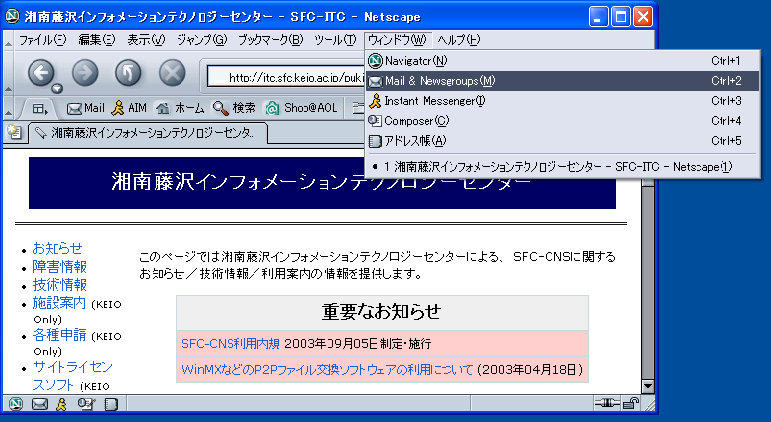Open Composer icon in status bar

(87, 404)
